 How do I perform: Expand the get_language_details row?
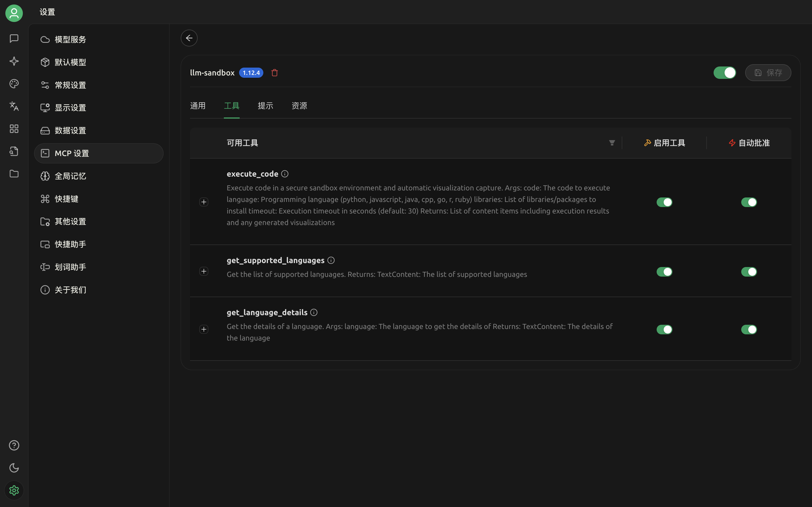click(x=204, y=329)
